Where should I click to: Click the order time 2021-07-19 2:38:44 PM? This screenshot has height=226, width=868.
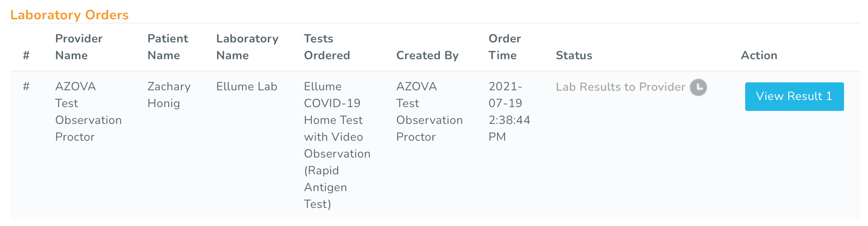[x=509, y=112]
